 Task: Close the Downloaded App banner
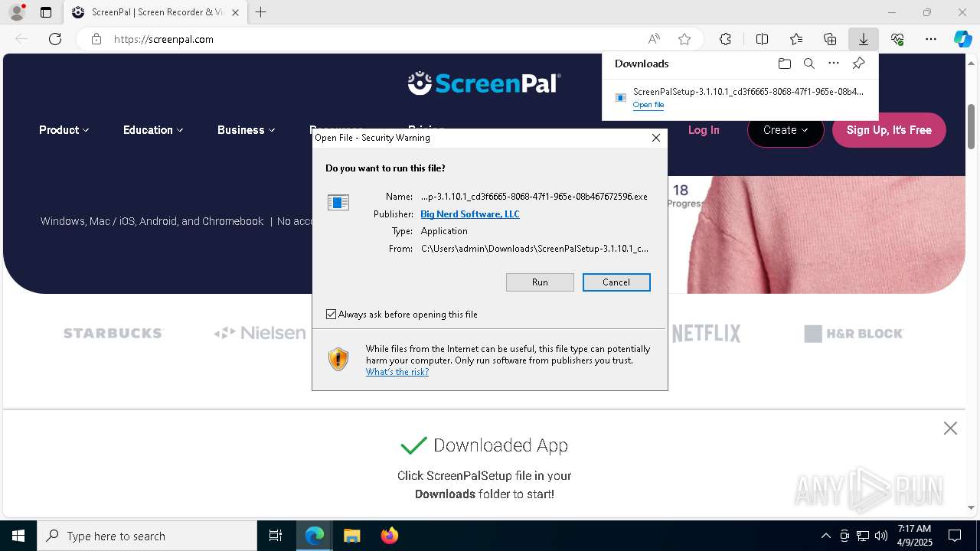(x=950, y=429)
